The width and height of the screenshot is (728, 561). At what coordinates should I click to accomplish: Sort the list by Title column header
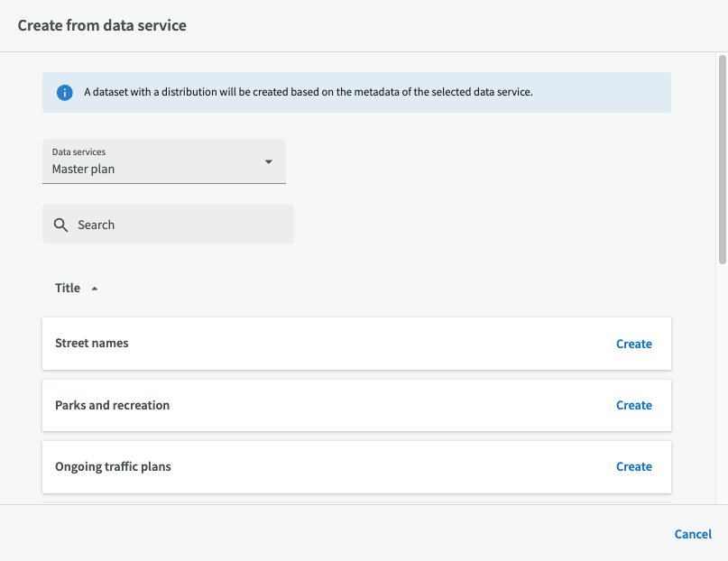68,288
